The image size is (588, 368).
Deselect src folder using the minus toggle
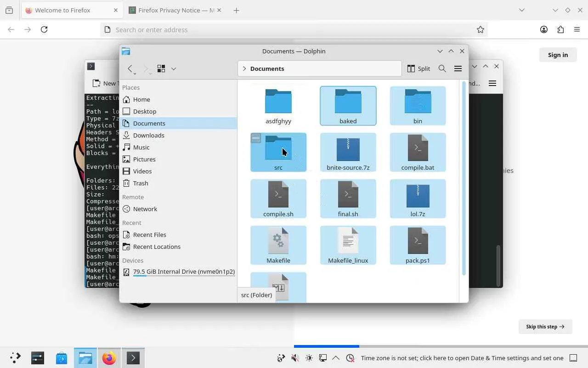(256, 138)
